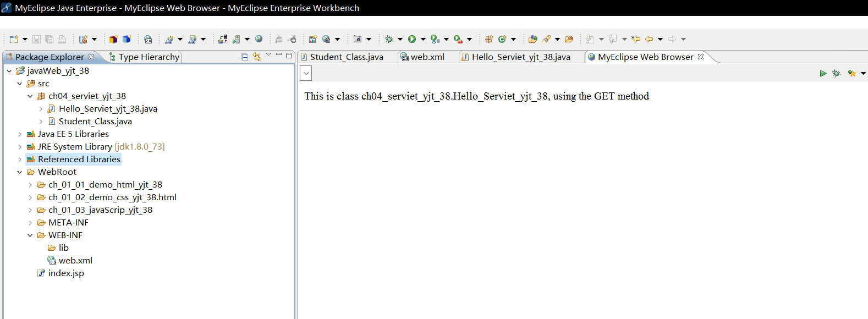Select the MyEclipse Web Browser tab

(x=645, y=57)
